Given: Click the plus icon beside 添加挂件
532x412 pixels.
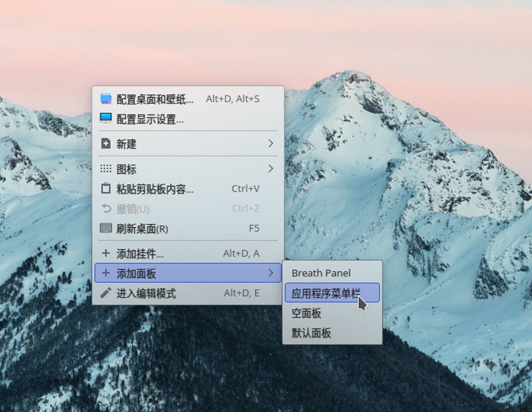Looking at the screenshot, I should coord(106,253).
